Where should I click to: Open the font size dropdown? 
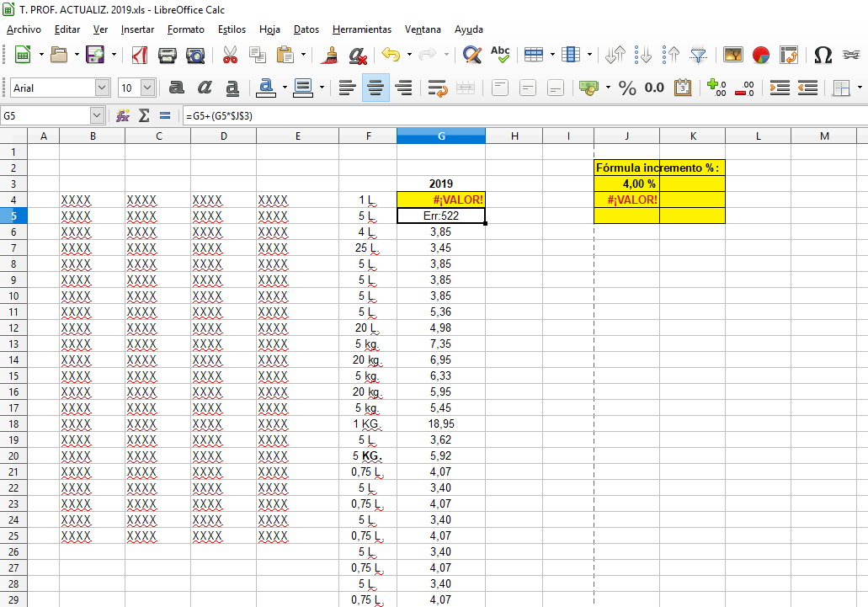coord(147,88)
